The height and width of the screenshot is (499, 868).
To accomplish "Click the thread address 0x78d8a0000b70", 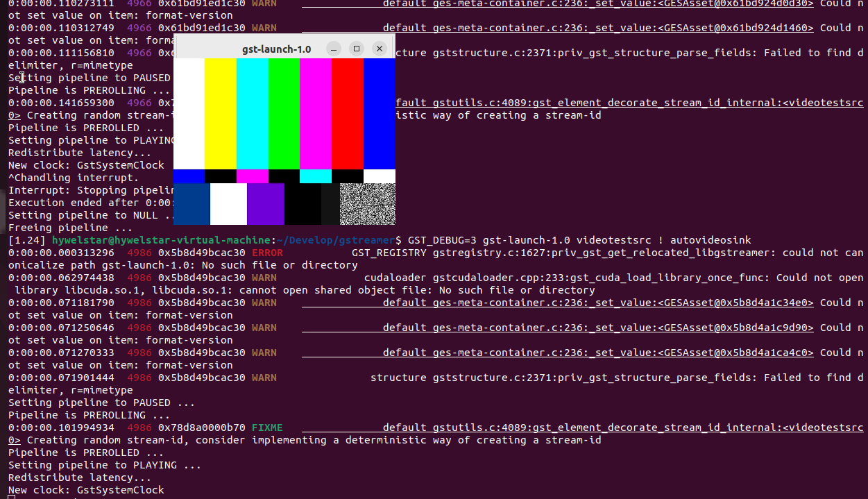I will pos(202,428).
